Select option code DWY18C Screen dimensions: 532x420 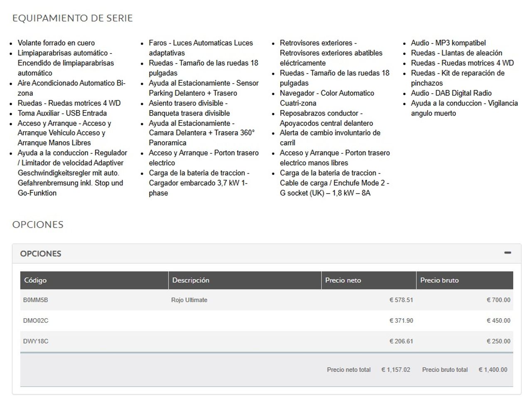point(36,341)
